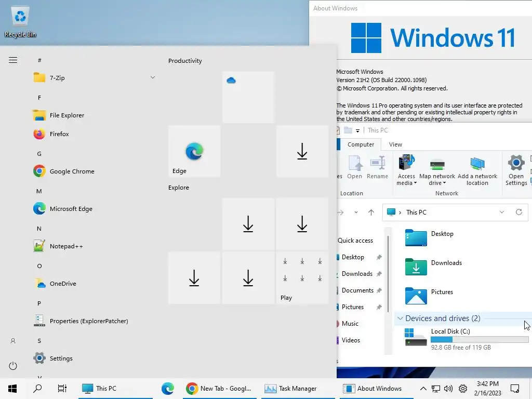
Task: Click the Power button in Start menu
Action: point(13,366)
